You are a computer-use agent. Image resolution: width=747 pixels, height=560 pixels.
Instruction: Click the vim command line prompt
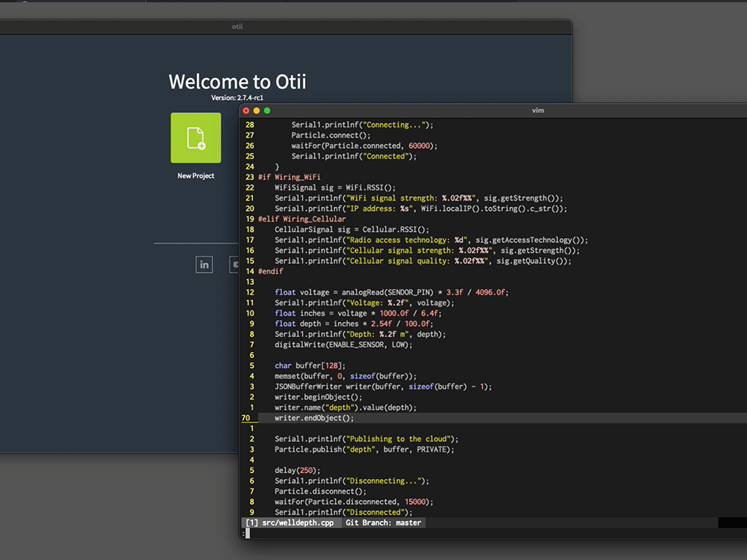click(x=248, y=533)
